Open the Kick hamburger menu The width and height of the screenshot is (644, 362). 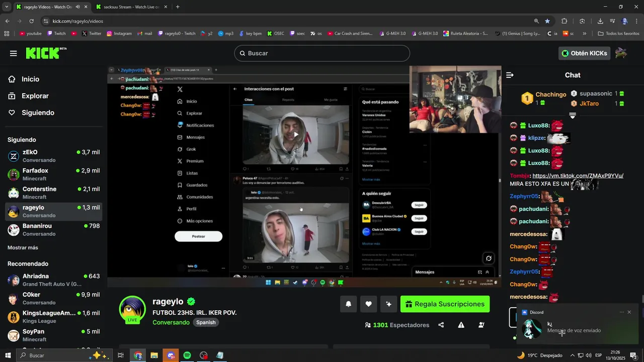[x=13, y=53]
